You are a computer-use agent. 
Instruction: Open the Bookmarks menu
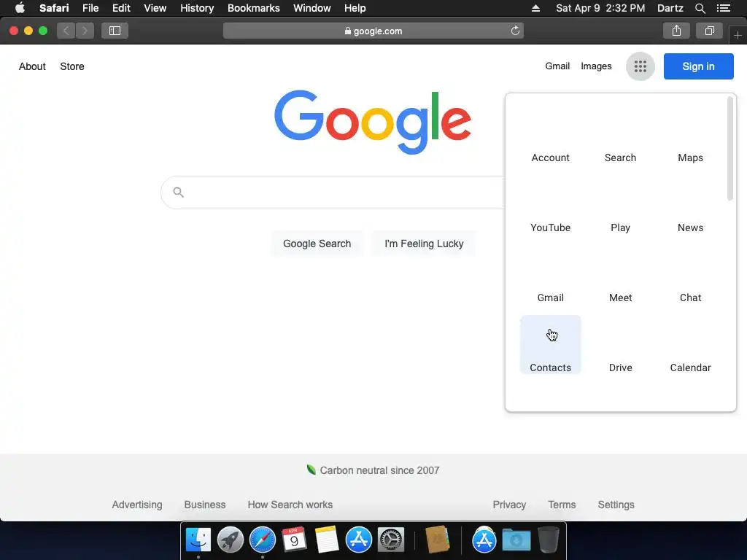pos(253,8)
